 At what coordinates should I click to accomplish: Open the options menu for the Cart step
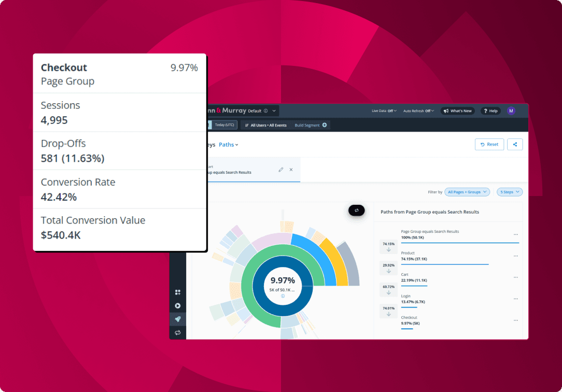tap(515, 277)
